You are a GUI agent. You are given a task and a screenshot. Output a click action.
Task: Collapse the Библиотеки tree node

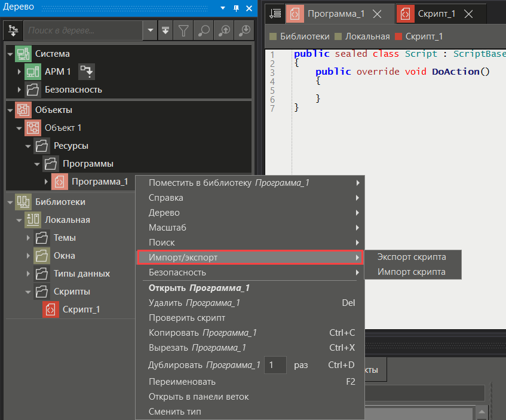click(10, 202)
